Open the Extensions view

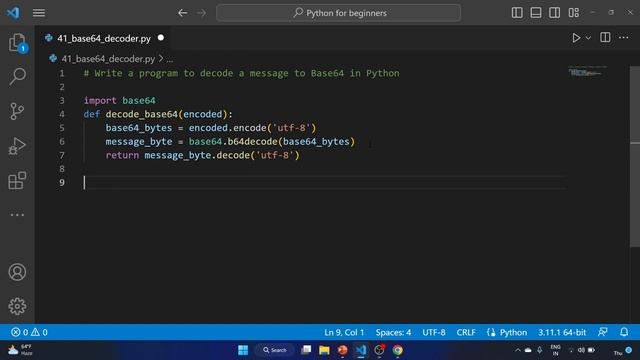[17, 180]
